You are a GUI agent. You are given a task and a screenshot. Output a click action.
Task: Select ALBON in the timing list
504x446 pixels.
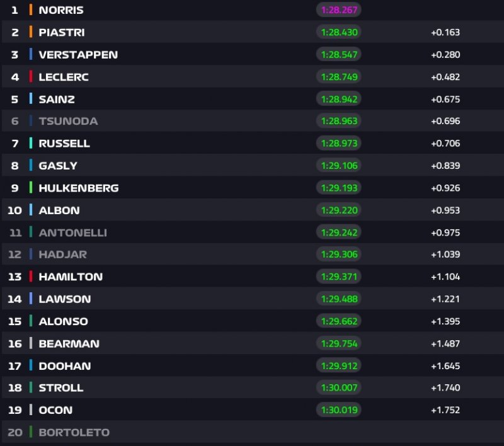point(59,210)
